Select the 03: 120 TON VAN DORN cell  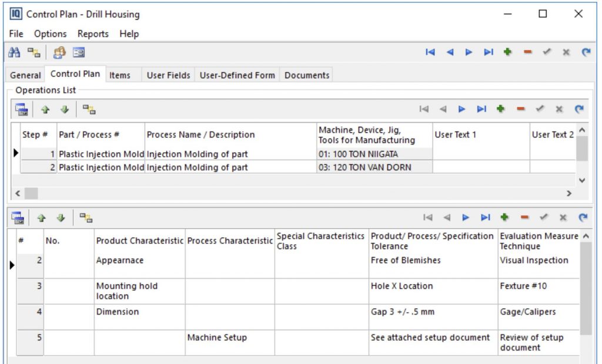click(x=374, y=167)
